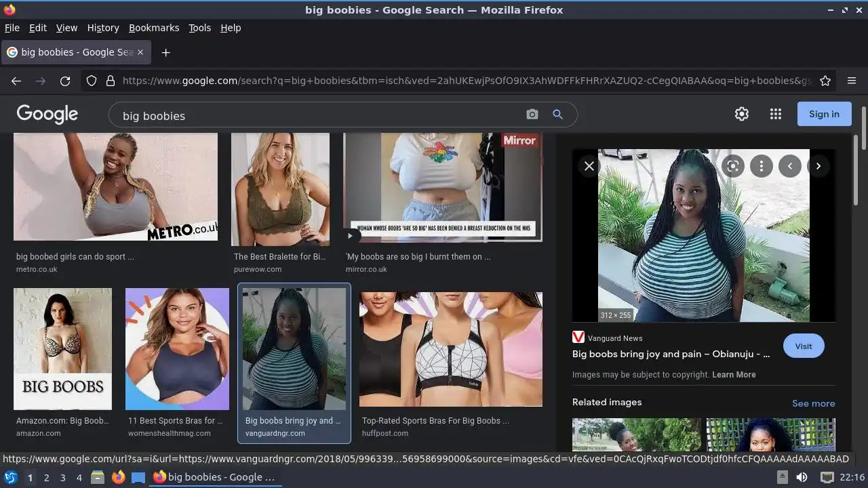Screen dimensions: 868x488
Task: Show previous image in preview
Action: pos(790,165)
